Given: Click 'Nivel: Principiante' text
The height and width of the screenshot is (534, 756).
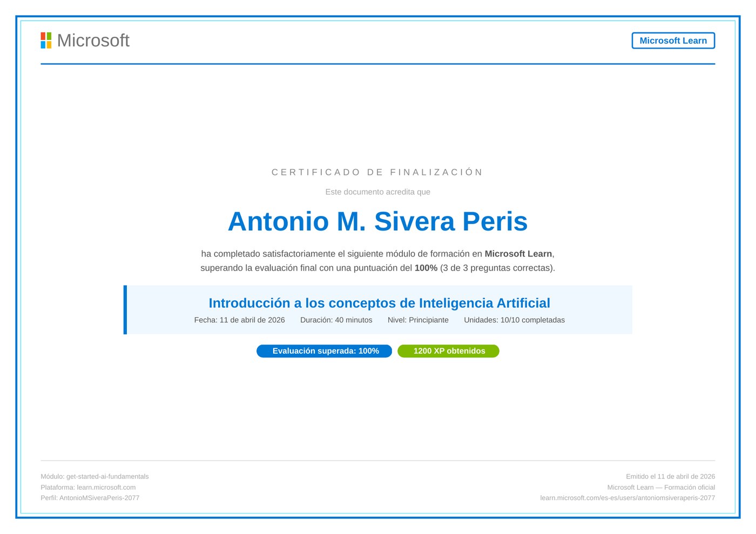Looking at the screenshot, I should [418, 320].
